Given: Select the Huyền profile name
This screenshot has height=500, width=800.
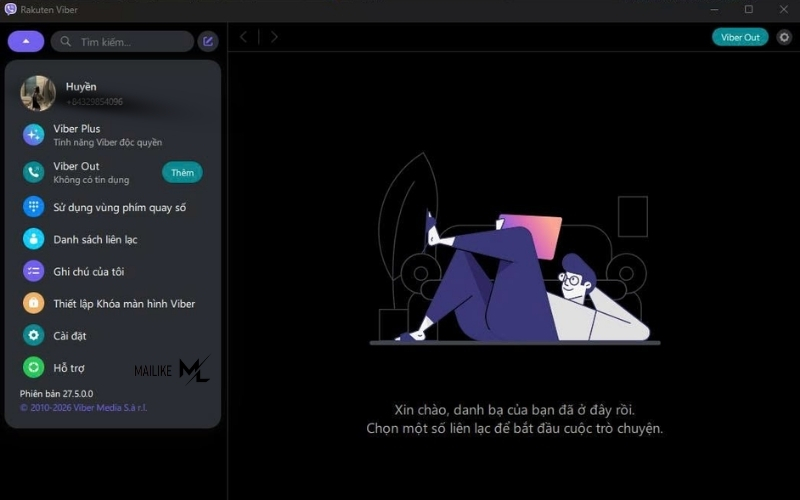Looking at the screenshot, I should tap(81, 87).
